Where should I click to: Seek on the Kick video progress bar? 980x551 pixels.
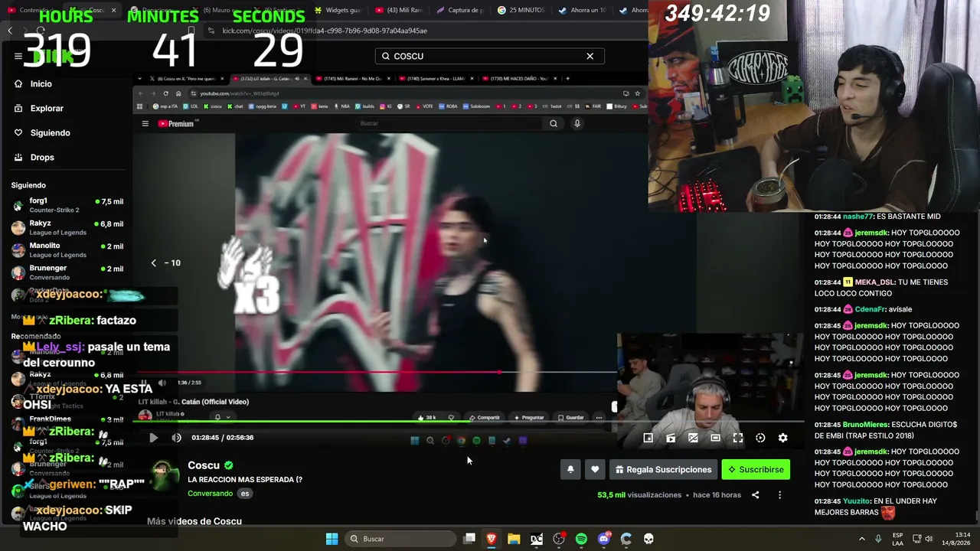tap(470, 421)
